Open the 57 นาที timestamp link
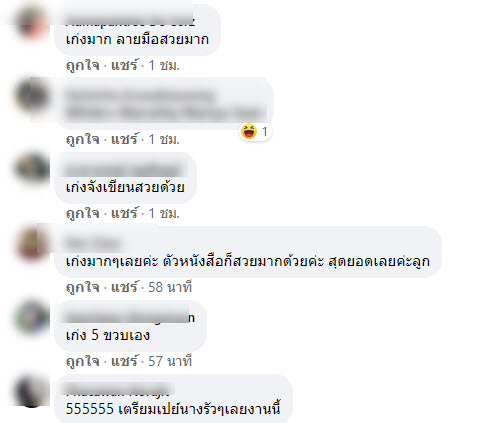The width and height of the screenshot is (499, 423). (170, 361)
